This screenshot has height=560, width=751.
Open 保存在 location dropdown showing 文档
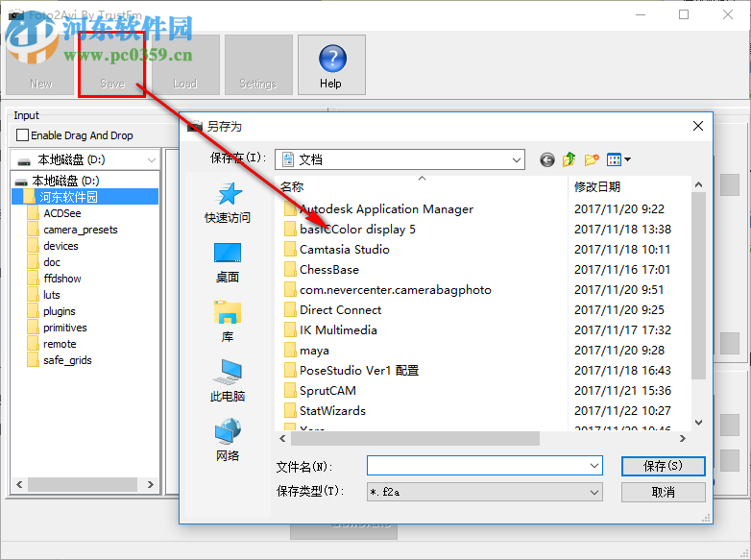[400, 159]
